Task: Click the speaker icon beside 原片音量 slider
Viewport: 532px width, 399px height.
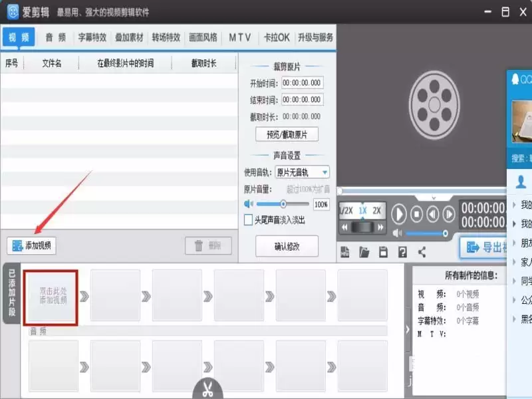Action: pos(249,204)
